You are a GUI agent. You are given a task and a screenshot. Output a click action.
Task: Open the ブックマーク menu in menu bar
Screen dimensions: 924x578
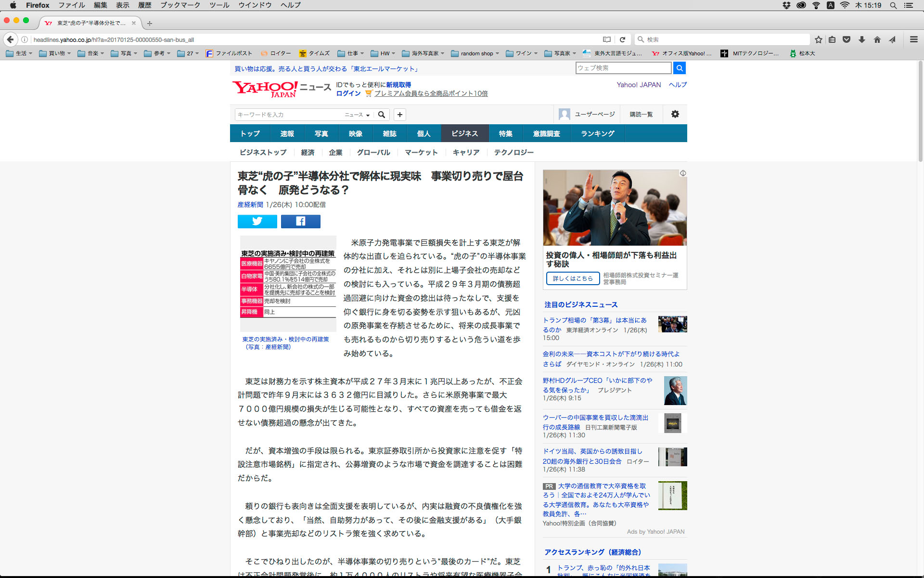point(180,5)
